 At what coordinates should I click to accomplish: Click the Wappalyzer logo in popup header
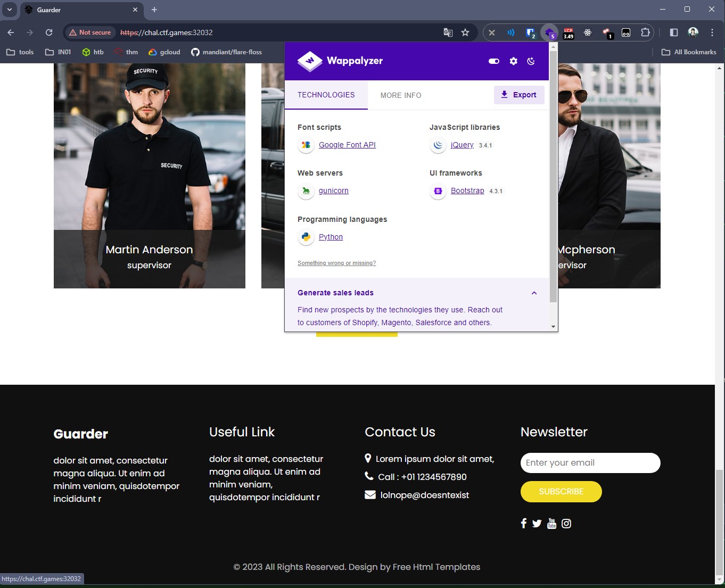pyautogui.click(x=340, y=61)
